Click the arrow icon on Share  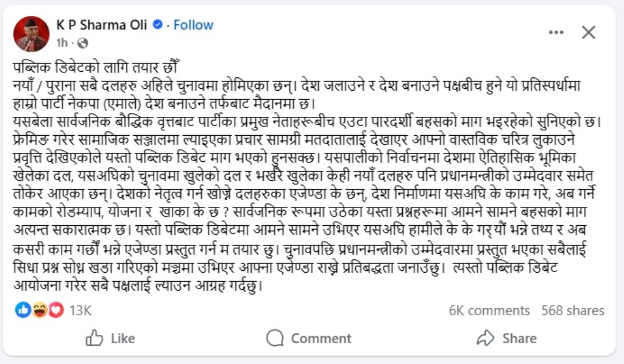485,338
